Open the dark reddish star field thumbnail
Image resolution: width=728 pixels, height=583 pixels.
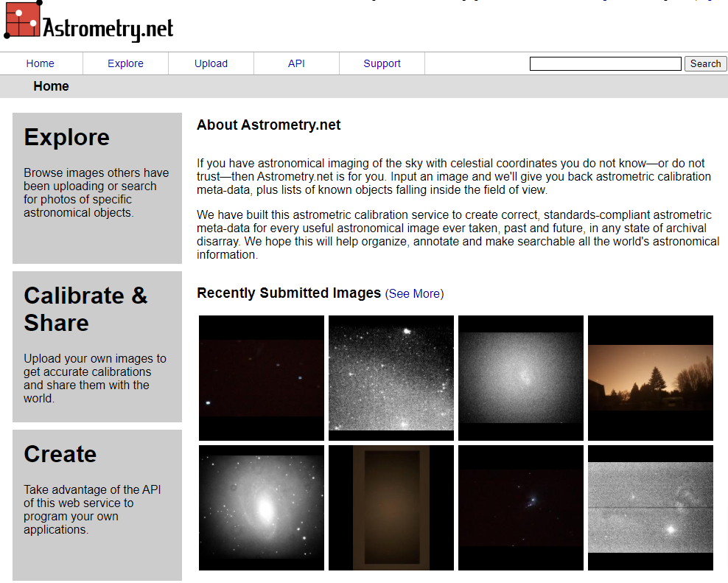[262, 378]
